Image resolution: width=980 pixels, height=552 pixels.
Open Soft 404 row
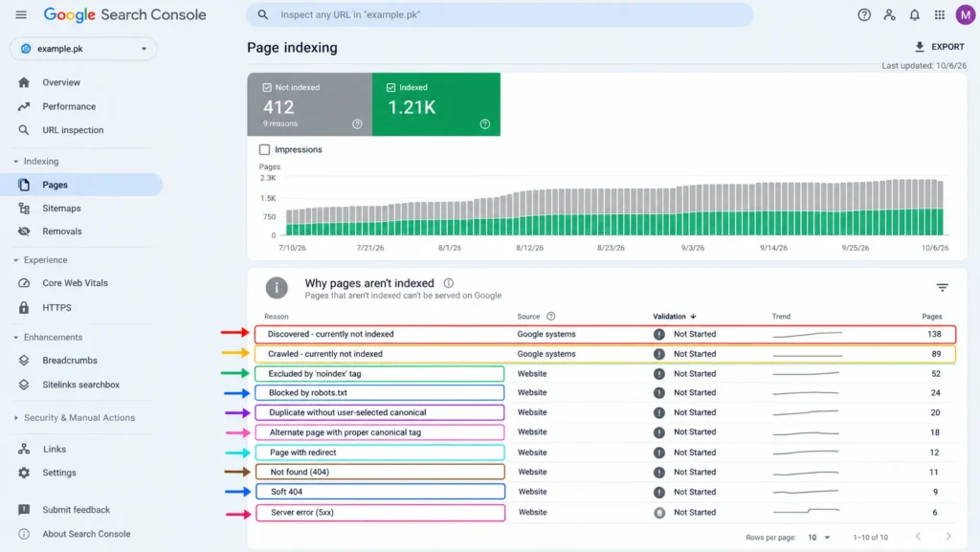pos(605,492)
